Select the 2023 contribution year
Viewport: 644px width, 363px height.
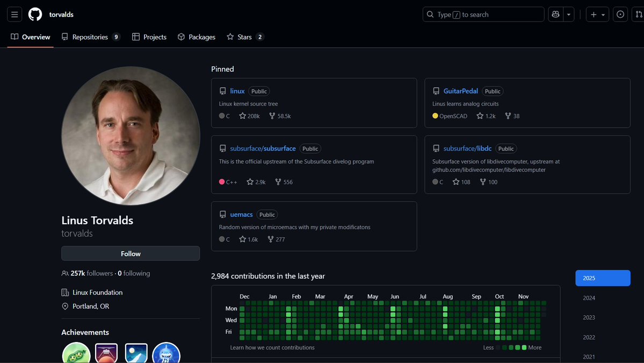603,317
